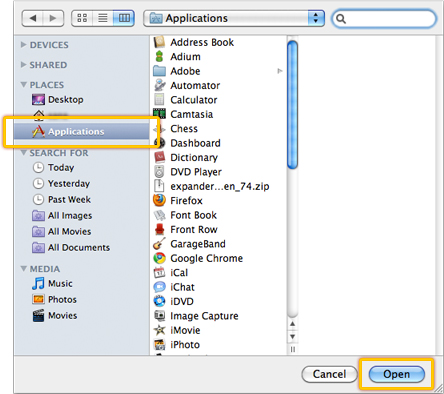Select the Adium app icon
This screenshot has width=444, height=394.
[x=159, y=56]
